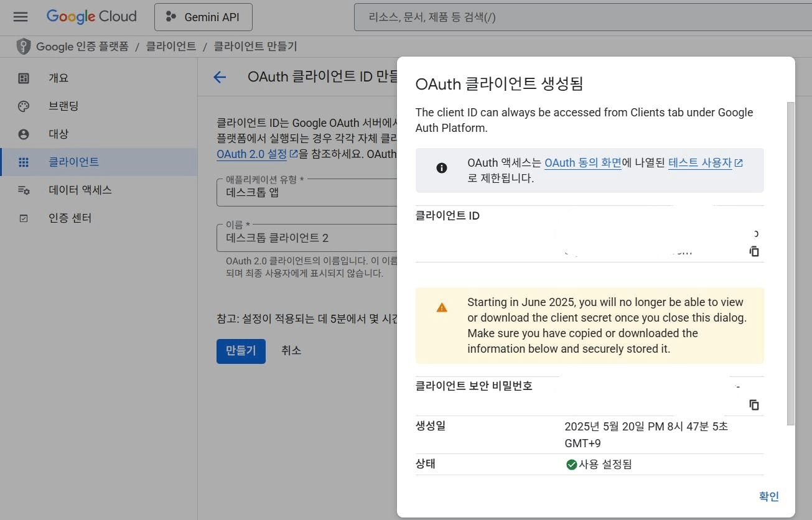The image size is (812, 520).
Task: Click the green check status icon
Action: 571,465
